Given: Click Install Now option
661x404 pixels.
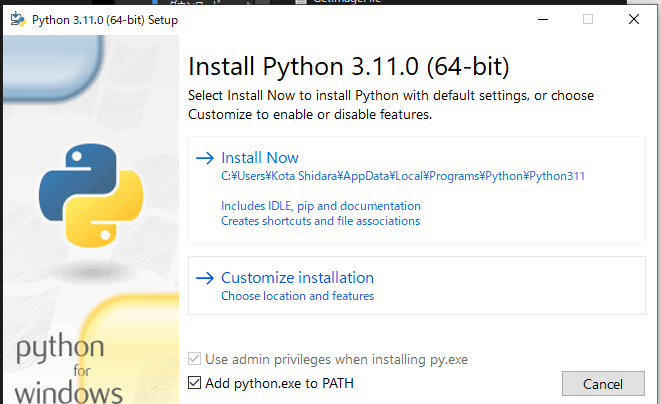Looking at the screenshot, I should click(416, 190).
